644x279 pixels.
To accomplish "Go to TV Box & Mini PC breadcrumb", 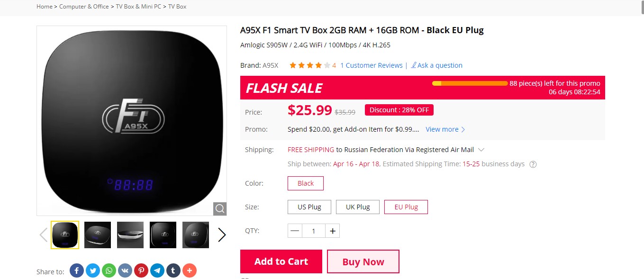I will coord(138,7).
